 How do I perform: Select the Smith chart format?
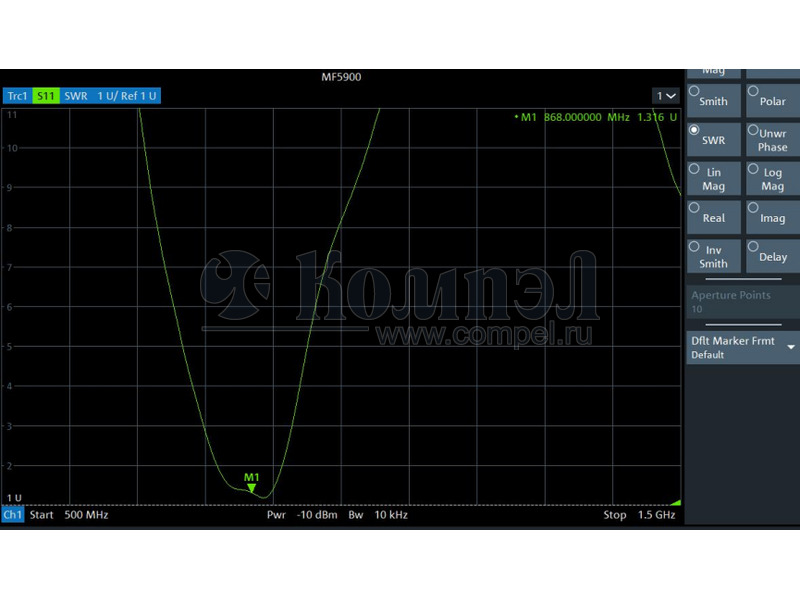713,100
